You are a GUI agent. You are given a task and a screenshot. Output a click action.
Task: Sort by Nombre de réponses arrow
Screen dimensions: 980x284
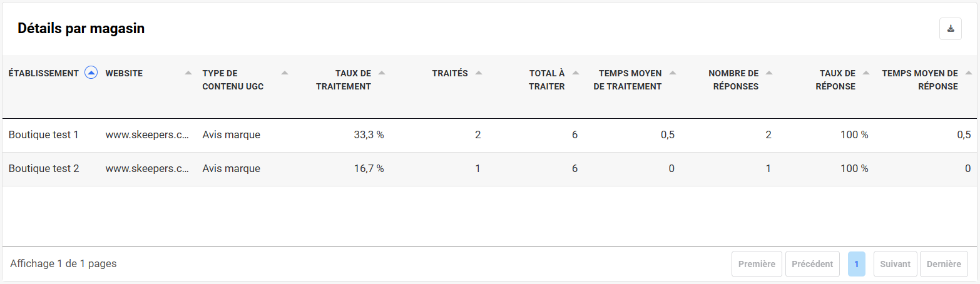click(x=769, y=73)
